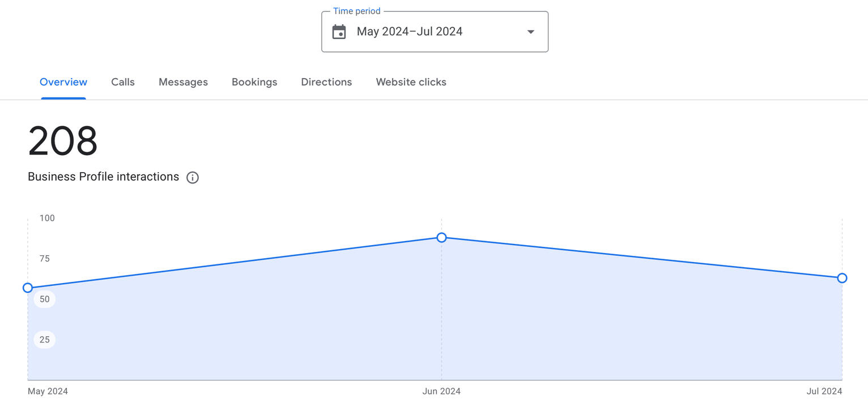This screenshot has height=420, width=868.
Task: Click the info icon next to Business Profile interactions
Action: (x=193, y=177)
